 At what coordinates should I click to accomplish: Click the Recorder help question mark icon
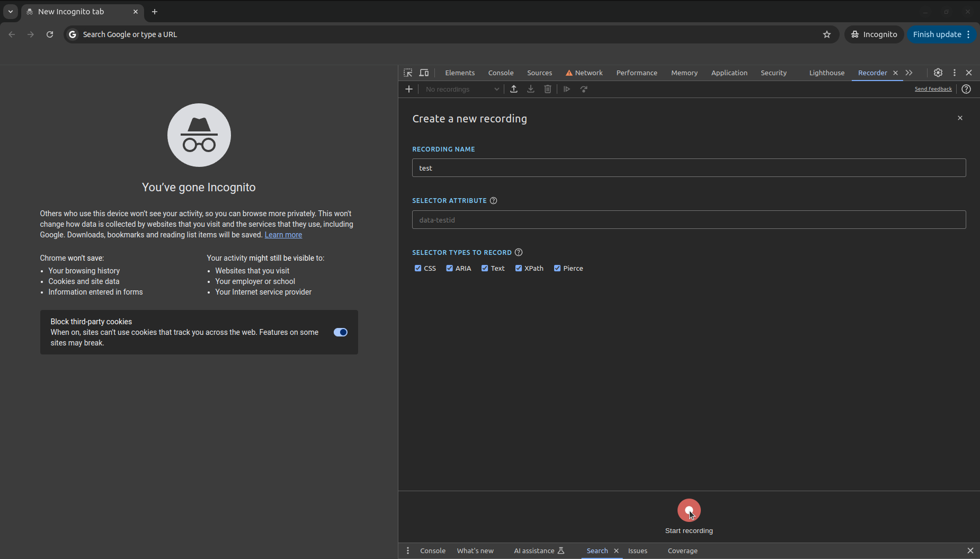(966, 89)
